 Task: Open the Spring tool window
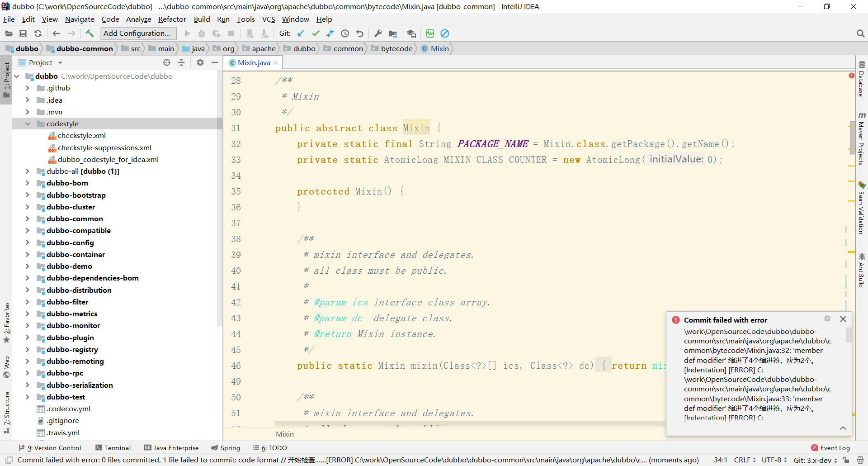pyautogui.click(x=226, y=448)
